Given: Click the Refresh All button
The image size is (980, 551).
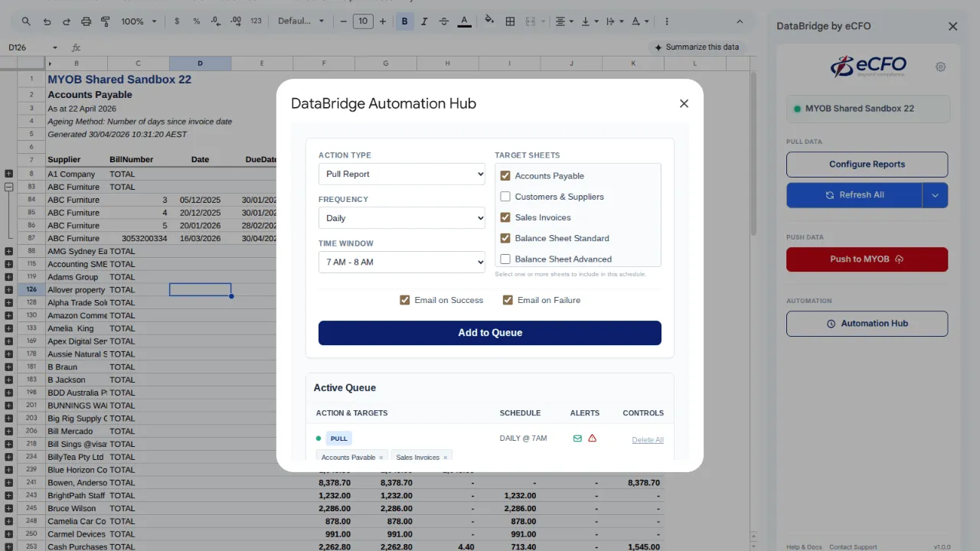Looking at the screenshot, I should (x=854, y=195).
